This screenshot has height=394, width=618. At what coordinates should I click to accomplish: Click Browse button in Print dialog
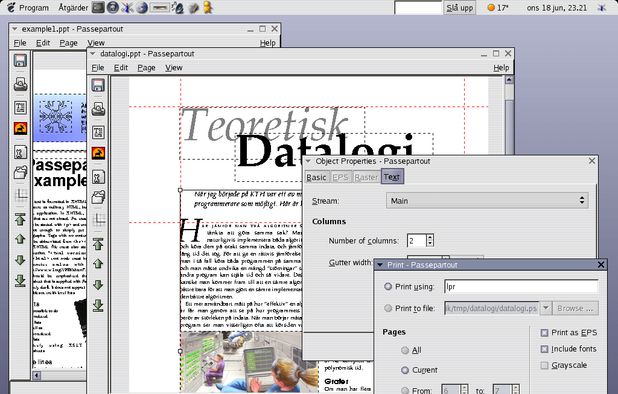tap(575, 308)
